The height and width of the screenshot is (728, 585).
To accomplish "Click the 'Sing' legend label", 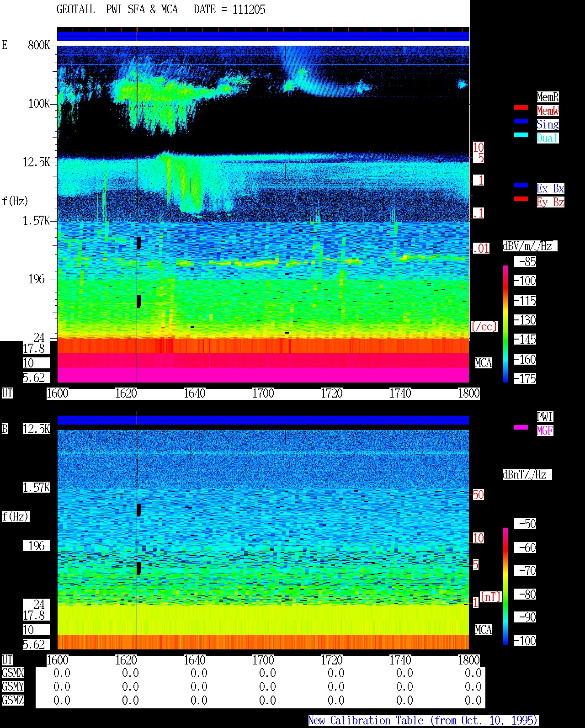I will pos(548,124).
